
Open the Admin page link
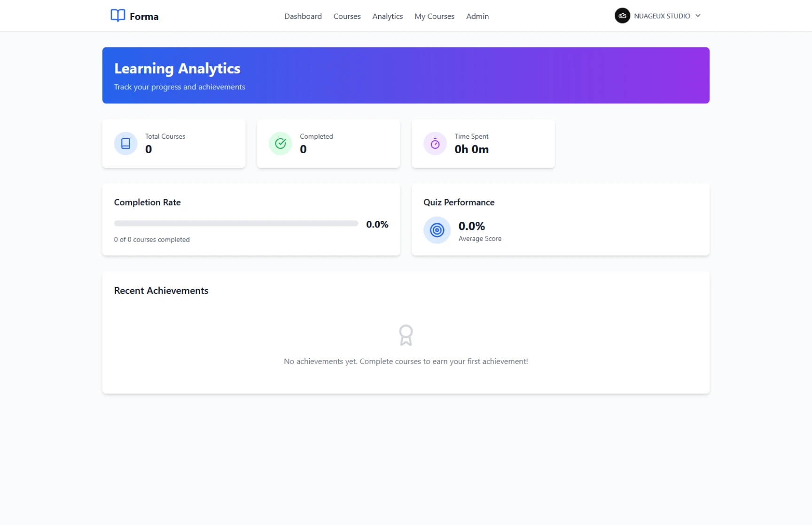pyautogui.click(x=477, y=16)
